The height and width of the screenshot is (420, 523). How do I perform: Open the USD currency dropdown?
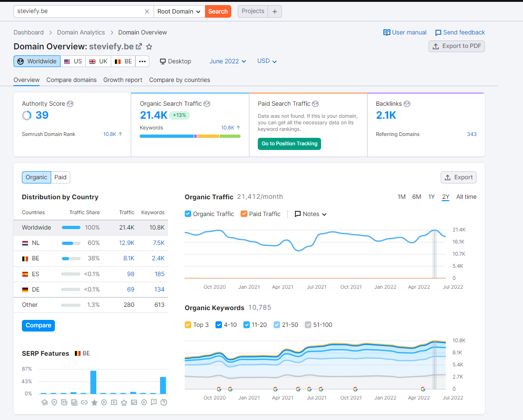(267, 61)
